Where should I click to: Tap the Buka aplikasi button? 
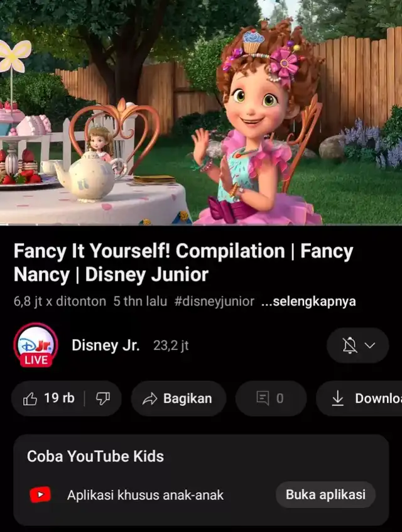tap(325, 494)
